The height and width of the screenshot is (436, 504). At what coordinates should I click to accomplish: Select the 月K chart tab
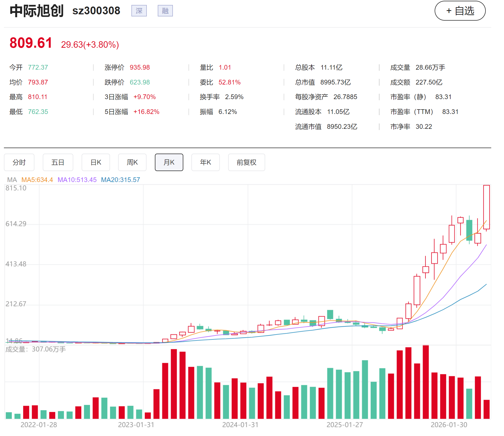(x=169, y=162)
